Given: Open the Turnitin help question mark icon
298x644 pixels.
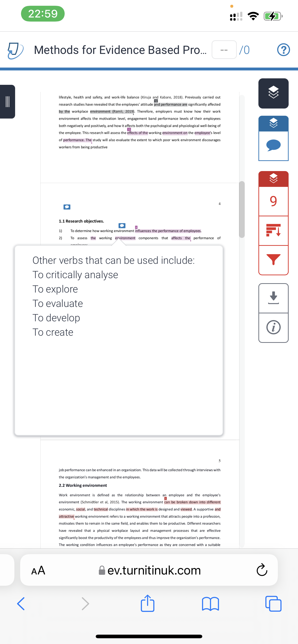Looking at the screenshot, I should point(283,50).
